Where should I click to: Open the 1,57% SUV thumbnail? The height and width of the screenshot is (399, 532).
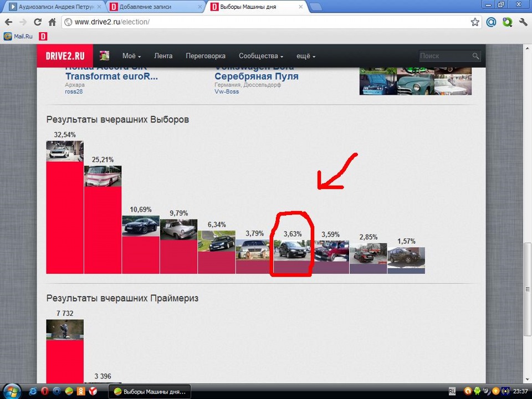(x=406, y=258)
